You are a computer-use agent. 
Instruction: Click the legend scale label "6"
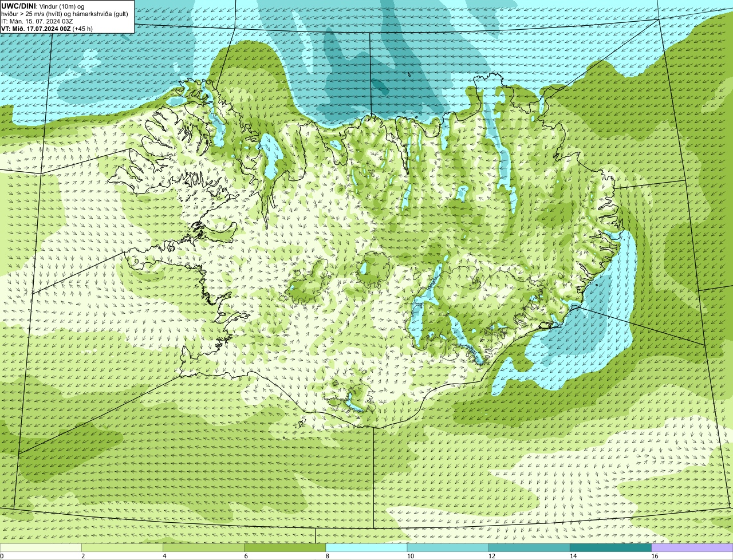click(246, 556)
